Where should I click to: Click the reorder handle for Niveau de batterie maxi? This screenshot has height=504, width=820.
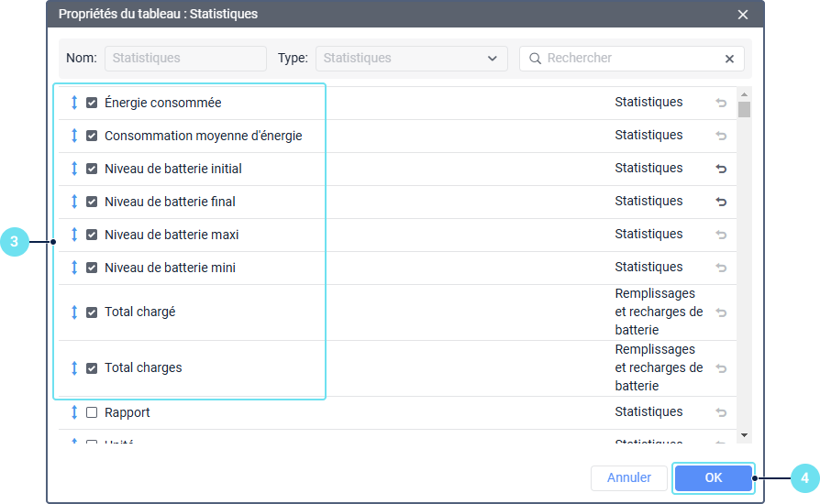coord(74,235)
